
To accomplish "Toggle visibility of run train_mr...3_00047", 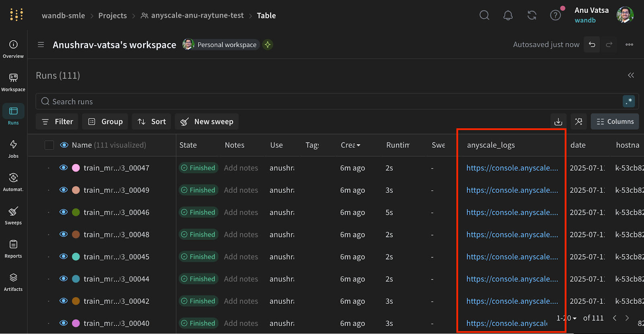I will pos(64,168).
